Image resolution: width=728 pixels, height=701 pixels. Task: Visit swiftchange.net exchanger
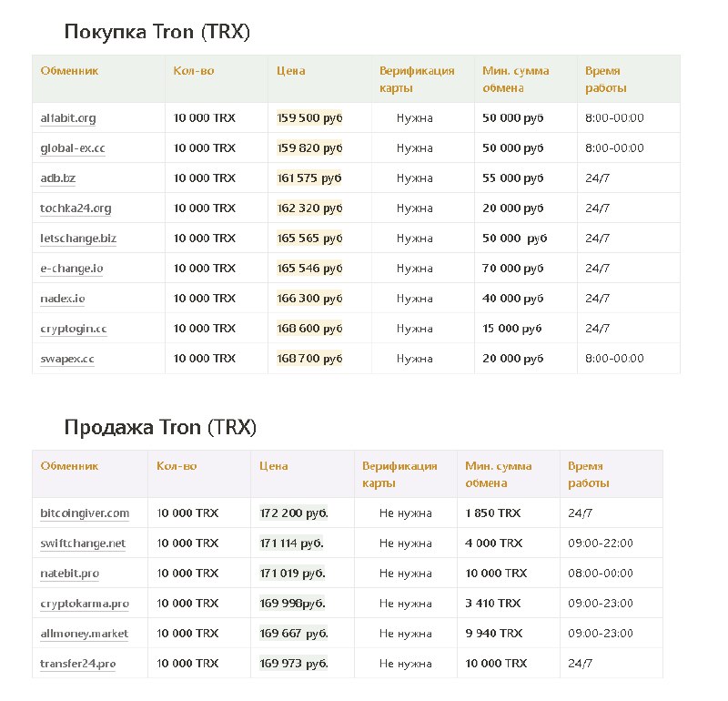tap(83, 544)
